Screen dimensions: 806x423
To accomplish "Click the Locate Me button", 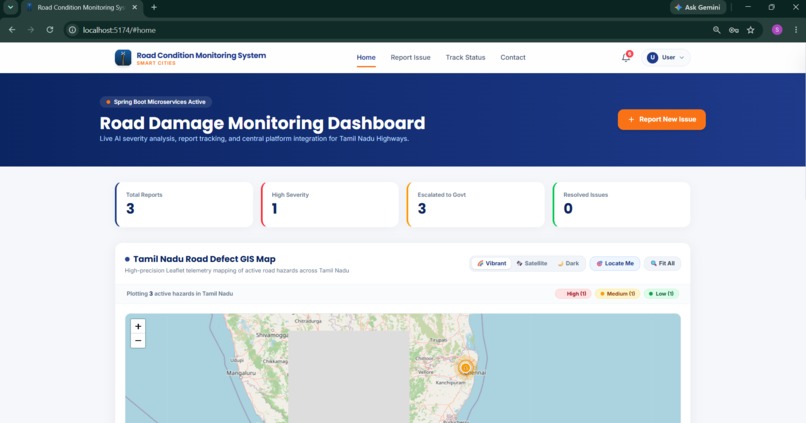I will click(x=615, y=263).
